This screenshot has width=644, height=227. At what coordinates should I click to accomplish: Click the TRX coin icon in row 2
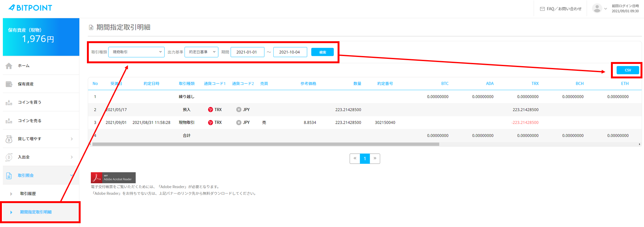(210, 110)
